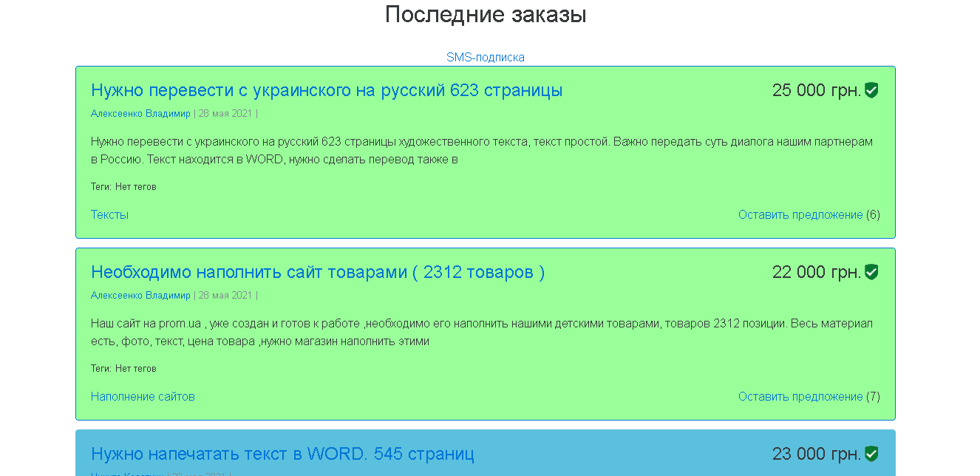View Алексеенко Владимир profile in the 2312 товаров order
Image resolution: width=980 pixels, height=476 pixels.
(x=140, y=296)
